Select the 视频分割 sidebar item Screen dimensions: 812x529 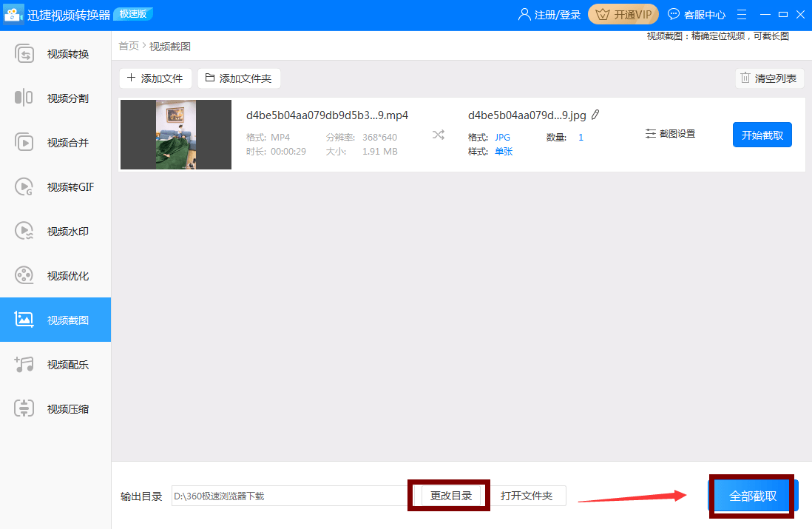(x=55, y=98)
